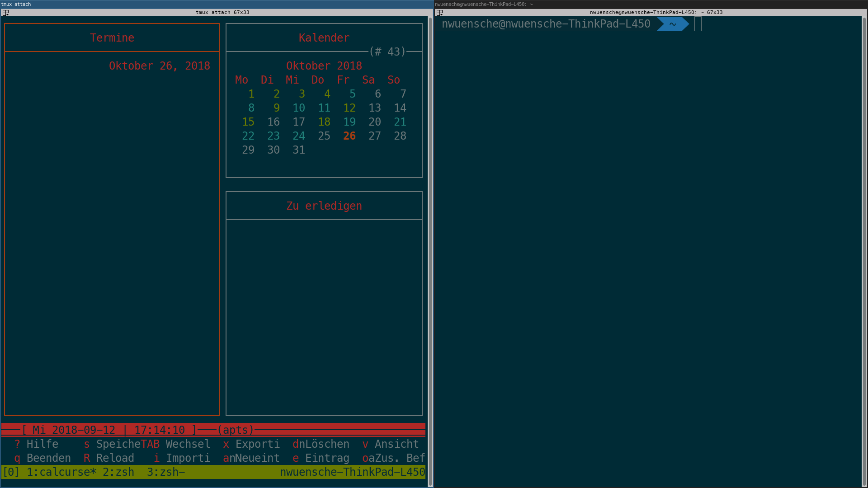The image size is (868, 488).
Task: Click Neueint to add a new entry
Action: pos(251,458)
